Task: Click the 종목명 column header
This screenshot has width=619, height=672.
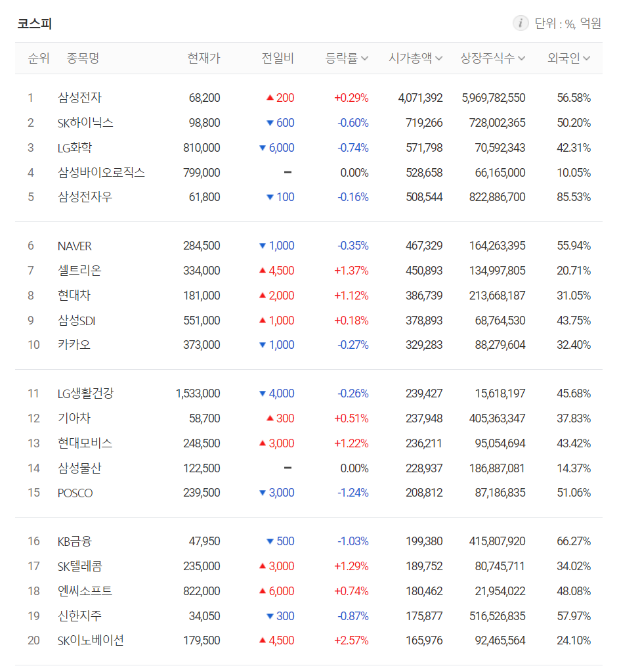Action: (83, 58)
